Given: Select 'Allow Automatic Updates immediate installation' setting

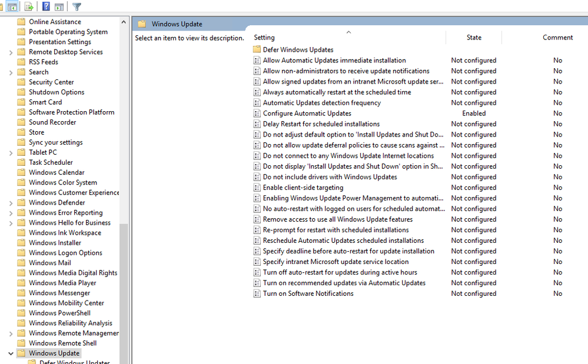Looking at the screenshot, I should tap(334, 61).
